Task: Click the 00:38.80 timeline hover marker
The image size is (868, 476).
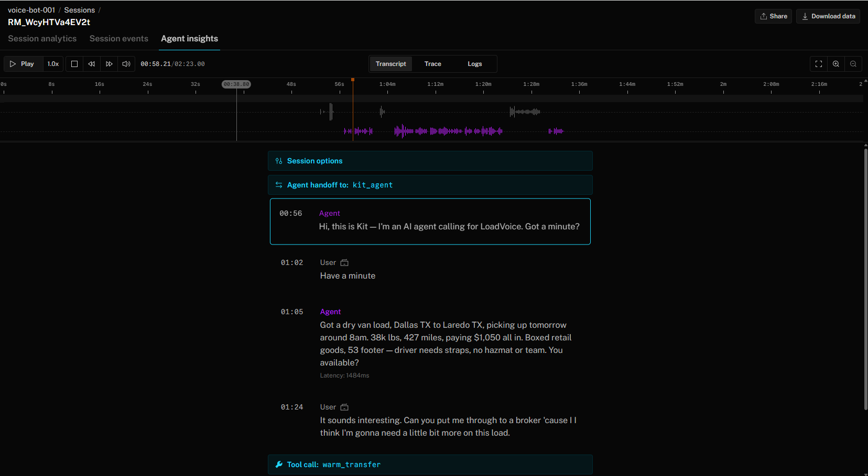Action: click(236, 84)
